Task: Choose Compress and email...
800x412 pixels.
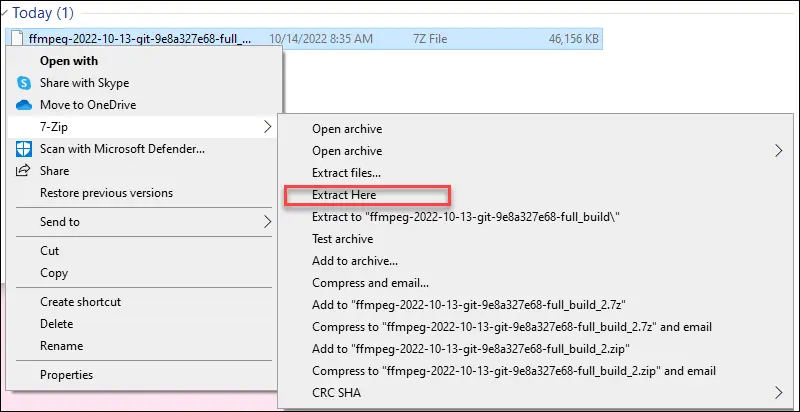Action: [370, 283]
